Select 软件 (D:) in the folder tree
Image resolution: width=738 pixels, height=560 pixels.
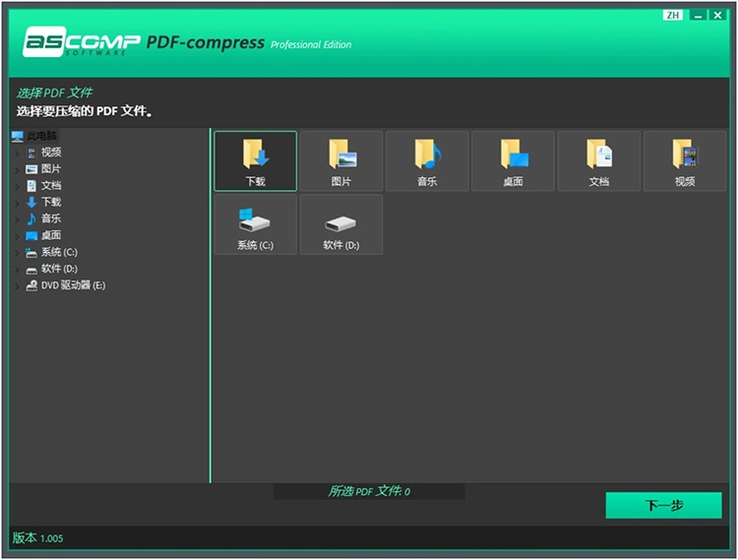point(58,269)
